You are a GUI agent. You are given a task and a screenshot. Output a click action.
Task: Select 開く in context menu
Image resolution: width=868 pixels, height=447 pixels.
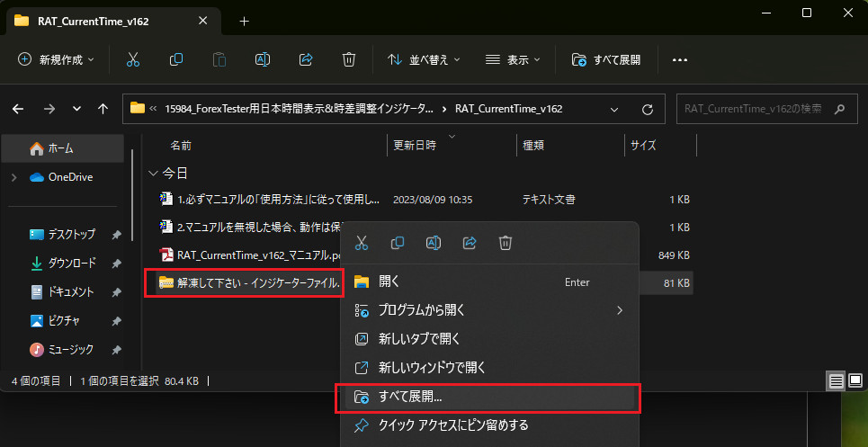tap(490, 282)
